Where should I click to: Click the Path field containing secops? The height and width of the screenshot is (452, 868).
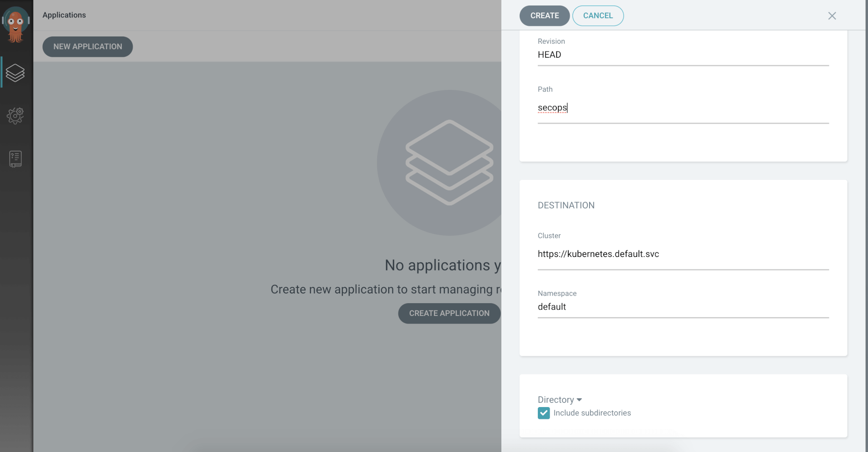[683, 108]
